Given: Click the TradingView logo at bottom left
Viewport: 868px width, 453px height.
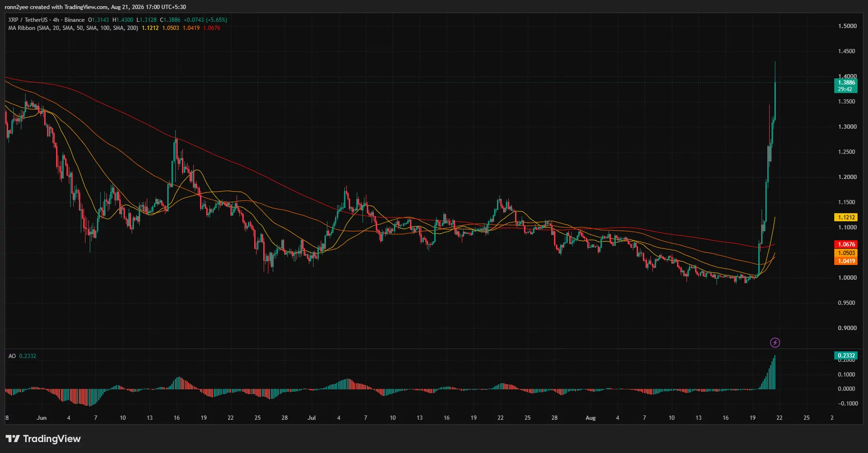Looking at the screenshot, I should pyautogui.click(x=43, y=439).
